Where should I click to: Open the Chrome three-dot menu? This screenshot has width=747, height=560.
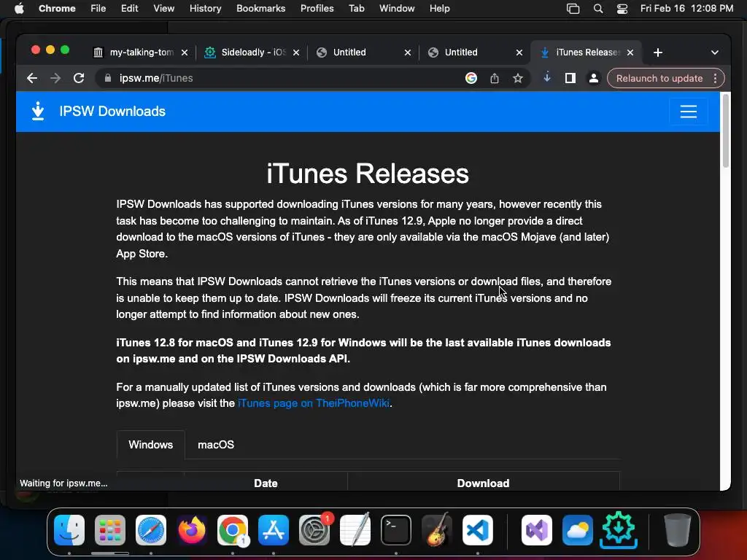click(715, 78)
